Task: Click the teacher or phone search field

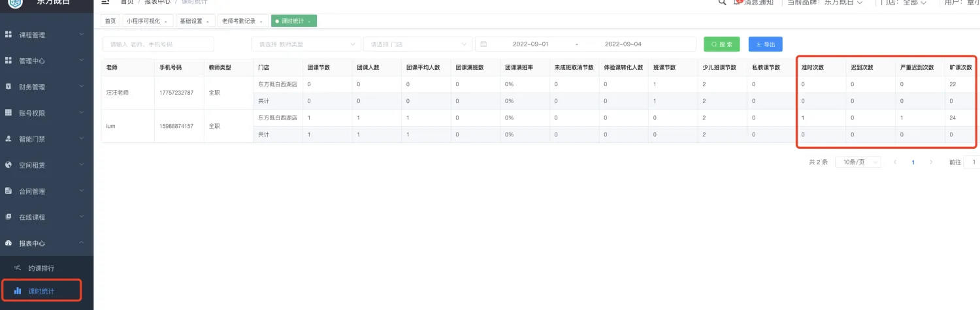Action: click(158, 44)
